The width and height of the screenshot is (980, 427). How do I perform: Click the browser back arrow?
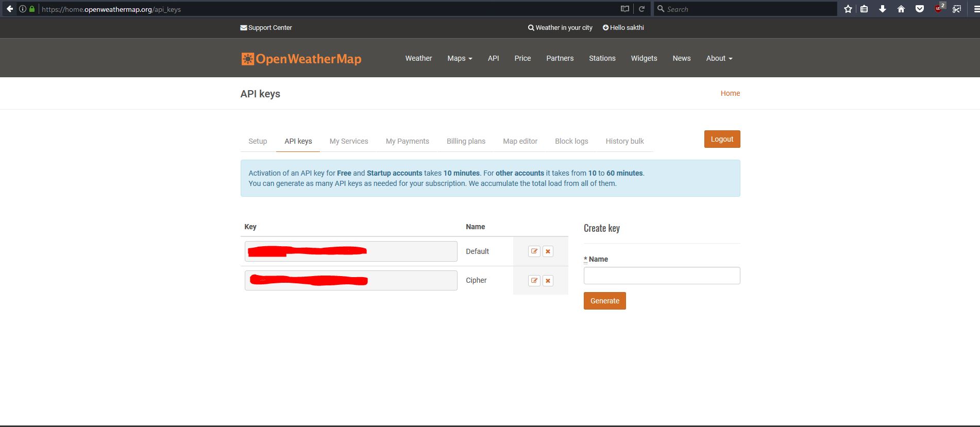pos(9,9)
